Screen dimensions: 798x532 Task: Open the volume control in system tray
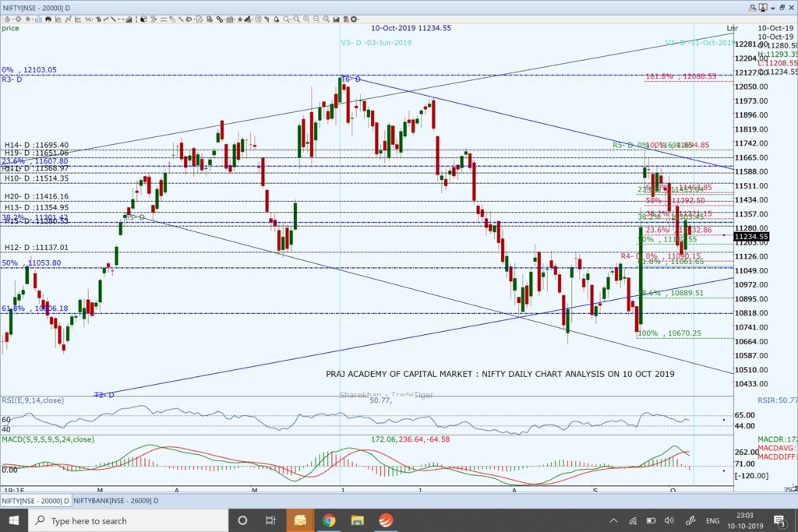click(669, 520)
